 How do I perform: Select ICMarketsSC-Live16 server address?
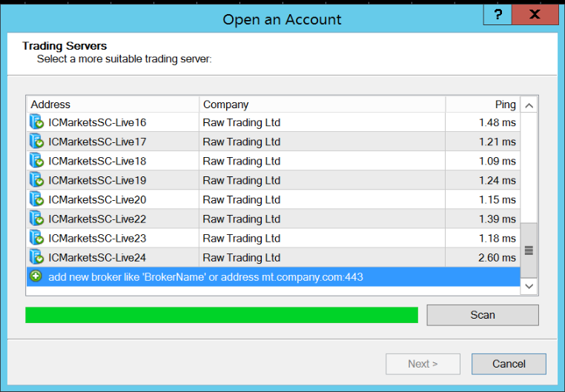tap(97, 122)
